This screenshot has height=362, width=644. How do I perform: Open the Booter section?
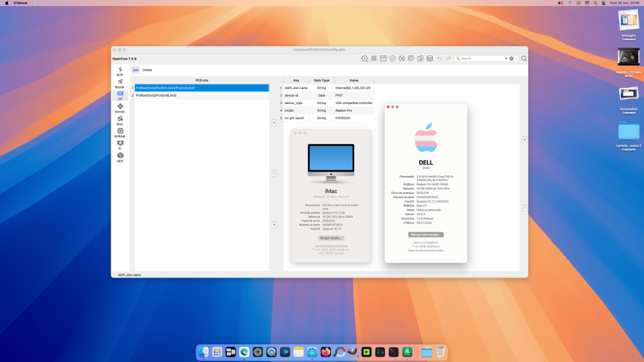click(120, 83)
